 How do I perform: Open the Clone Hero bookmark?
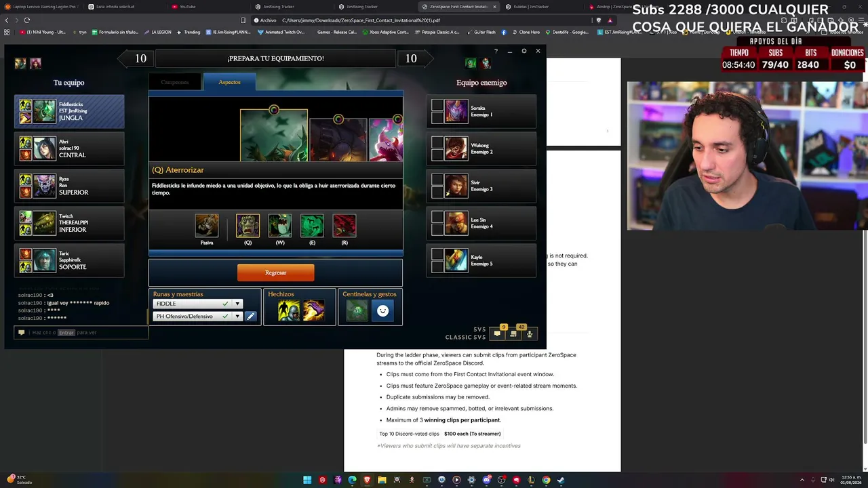[526, 32]
